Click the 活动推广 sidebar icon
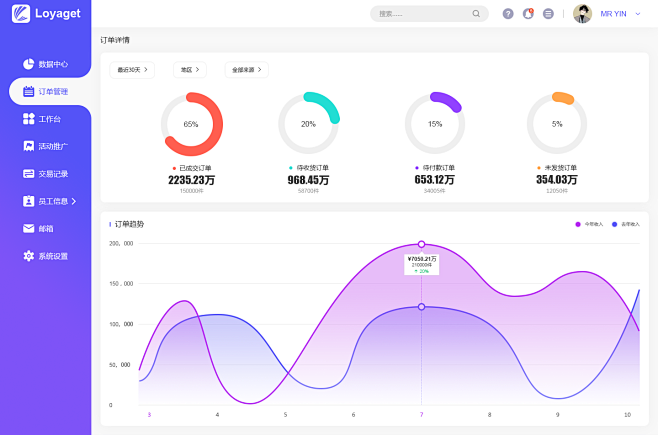This screenshot has width=658, height=435. click(28, 146)
